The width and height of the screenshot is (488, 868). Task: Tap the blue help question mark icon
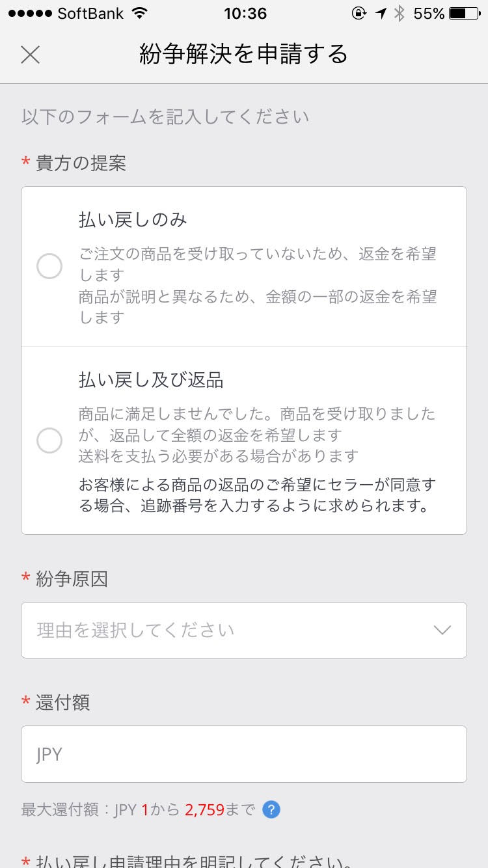(x=271, y=810)
